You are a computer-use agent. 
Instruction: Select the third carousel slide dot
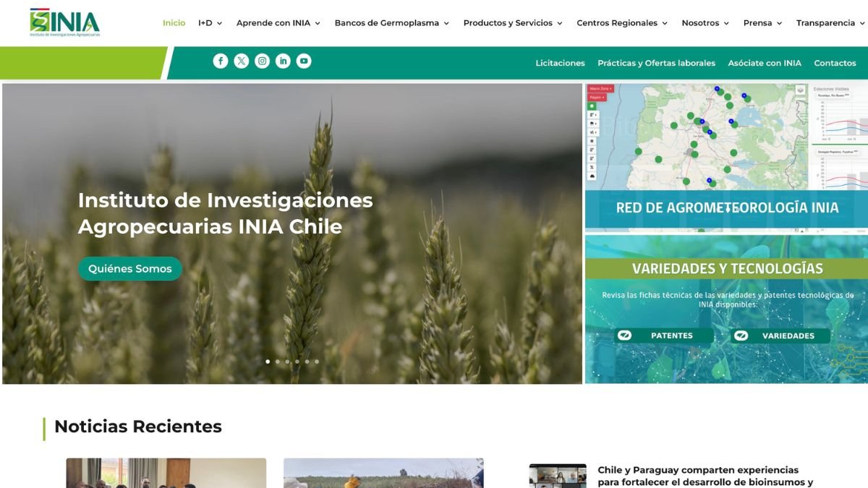click(287, 361)
